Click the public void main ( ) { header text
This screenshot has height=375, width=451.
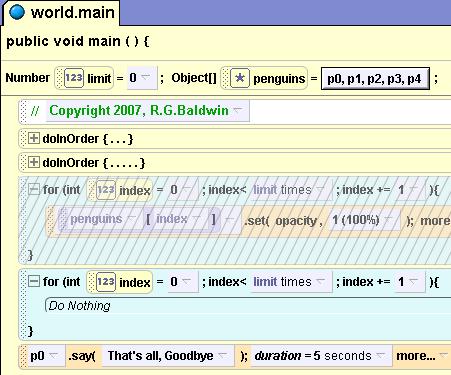pyautogui.click(x=77, y=41)
